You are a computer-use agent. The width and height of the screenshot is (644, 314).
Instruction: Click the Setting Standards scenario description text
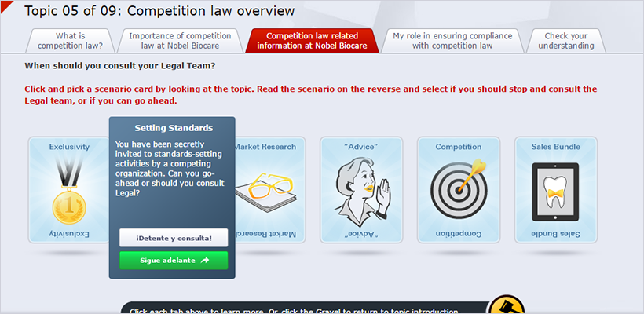click(174, 169)
